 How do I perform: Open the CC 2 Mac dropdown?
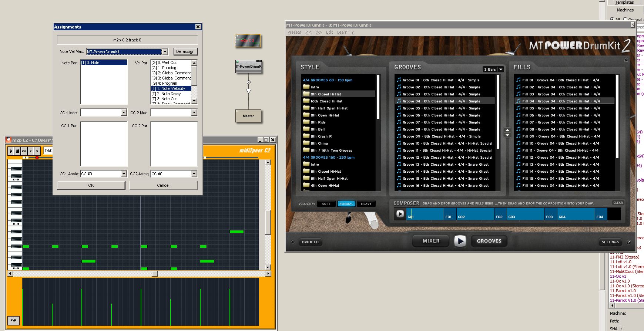(x=194, y=112)
